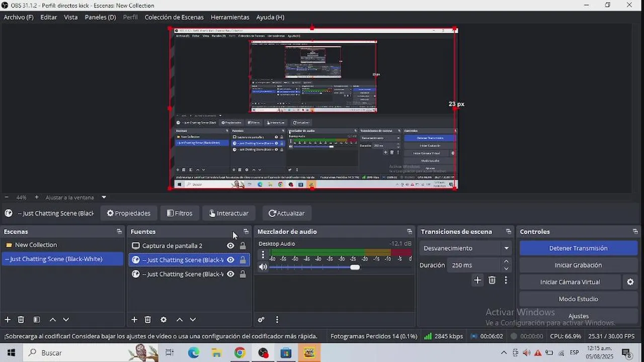
Task: Toggle lock on unselected Just Chatting source
Action: [x=243, y=274]
